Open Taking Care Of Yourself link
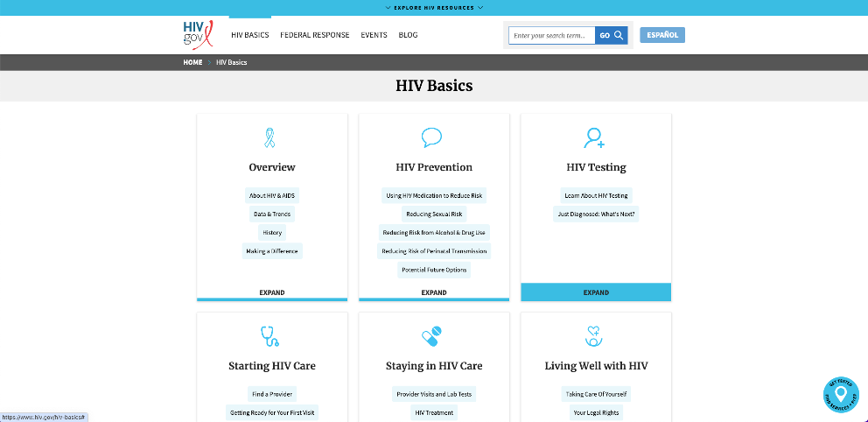Image resolution: width=868 pixels, height=422 pixels. (596, 394)
